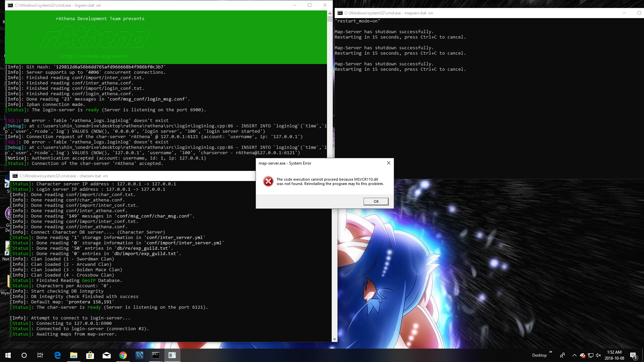Image resolution: width=644 pixels, height=362 pixels.
Task: Click the red error icon in the dialog
Action: click(x=268, y=181)
